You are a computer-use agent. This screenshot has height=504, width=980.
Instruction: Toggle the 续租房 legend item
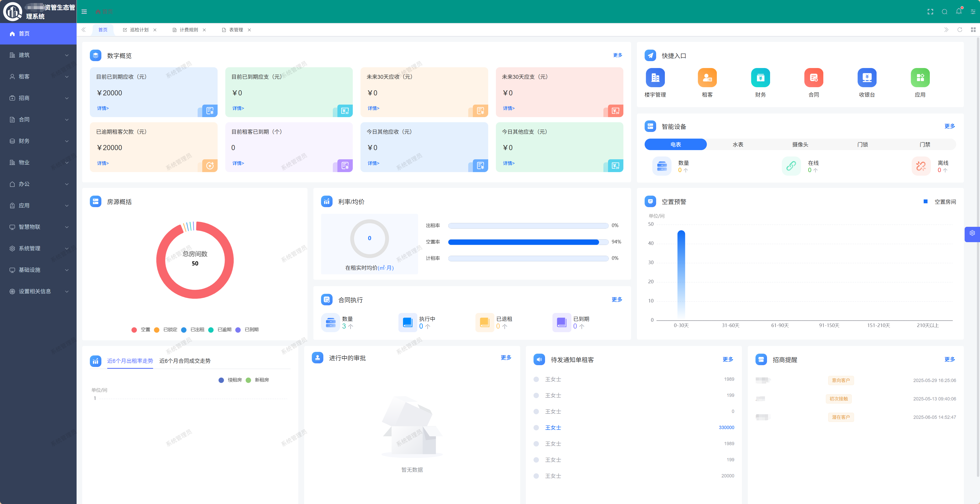click(x=230, y=380)
